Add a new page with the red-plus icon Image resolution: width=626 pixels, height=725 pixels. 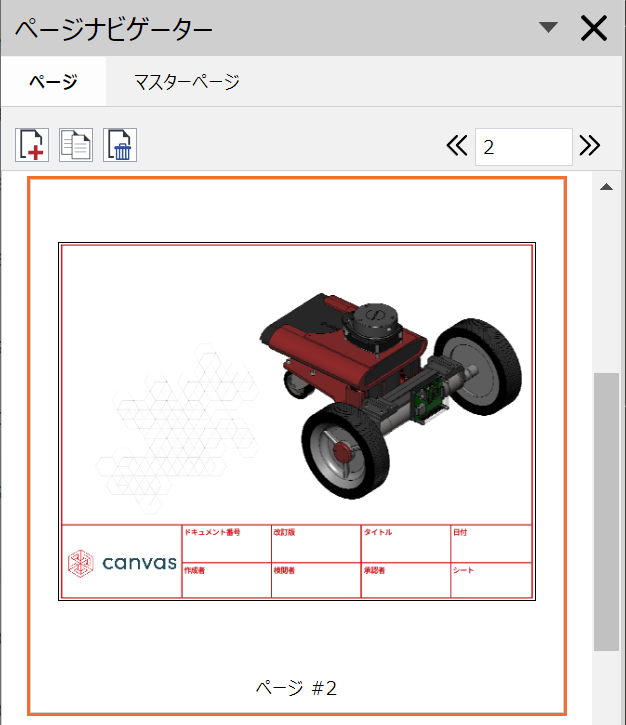point(32,145)
